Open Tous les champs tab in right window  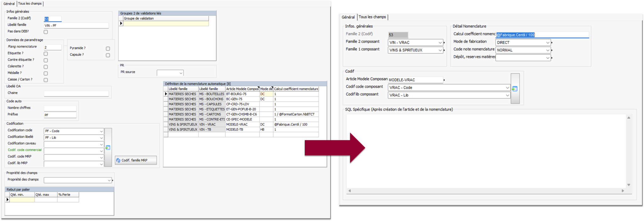[372, 17]
